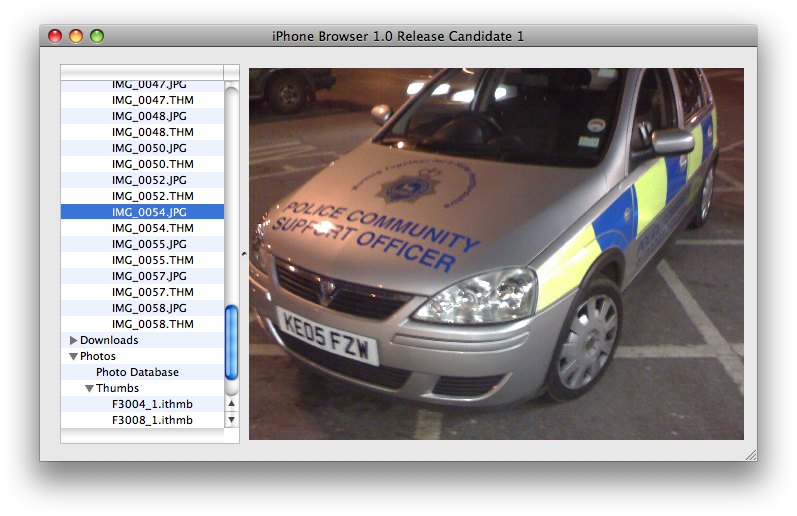The height and width of the screenshot is (516, 797).
Task: Select the F3004_1.ithmb file
Action: coord(152,404)
